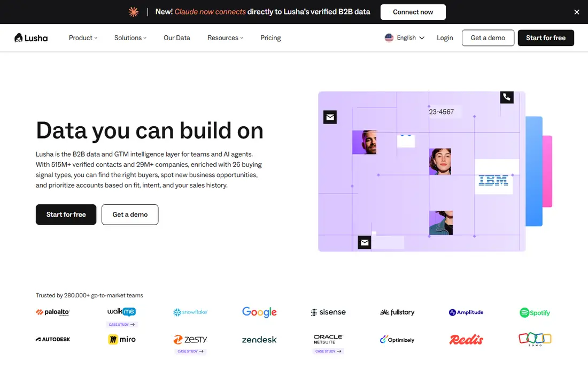Screen dimensions: 588x368
Task: Click the Oracle NetSuite logo
Action: click(x=328, y=339)
